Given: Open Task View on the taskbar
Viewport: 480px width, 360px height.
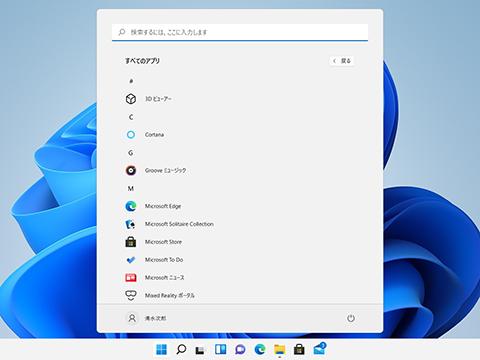Looking at the screenshot, I should pos(200,349).
